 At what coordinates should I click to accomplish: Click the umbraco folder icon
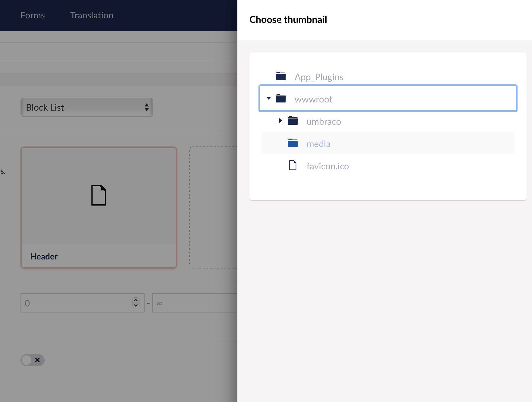(x=293, y=121)
